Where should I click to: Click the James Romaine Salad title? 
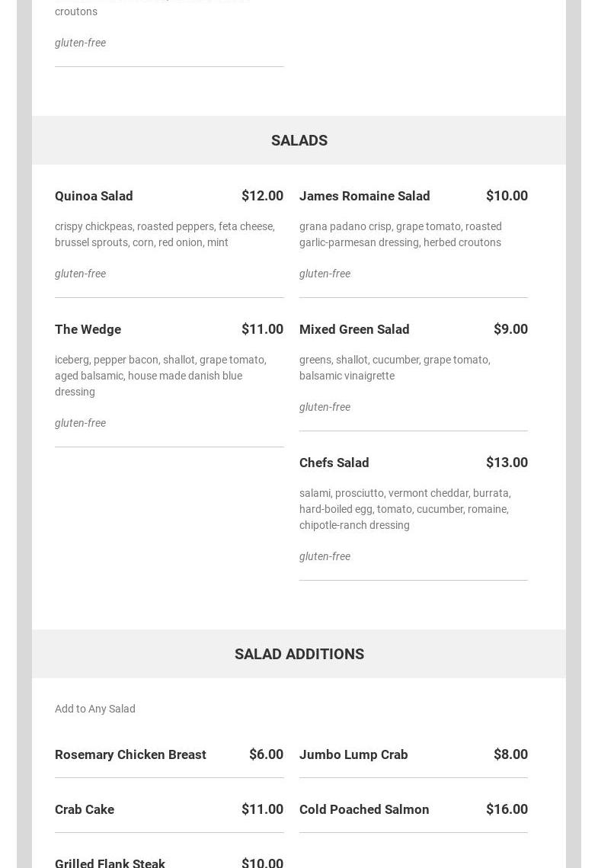(x=364, y=196)
